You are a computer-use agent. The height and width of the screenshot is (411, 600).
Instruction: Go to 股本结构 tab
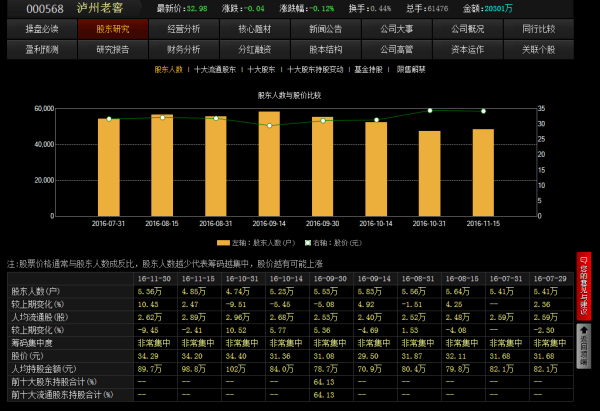click(x=326, y=50)
